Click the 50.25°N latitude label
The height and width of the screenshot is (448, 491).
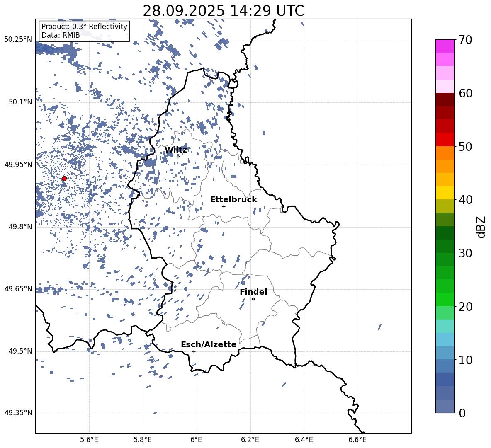(x=18, y=40)
